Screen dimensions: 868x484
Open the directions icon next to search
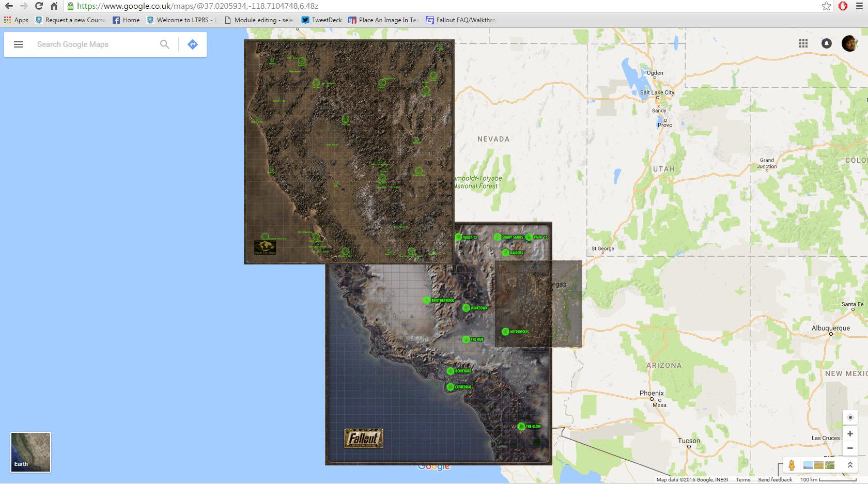click(x=192, y=44)
